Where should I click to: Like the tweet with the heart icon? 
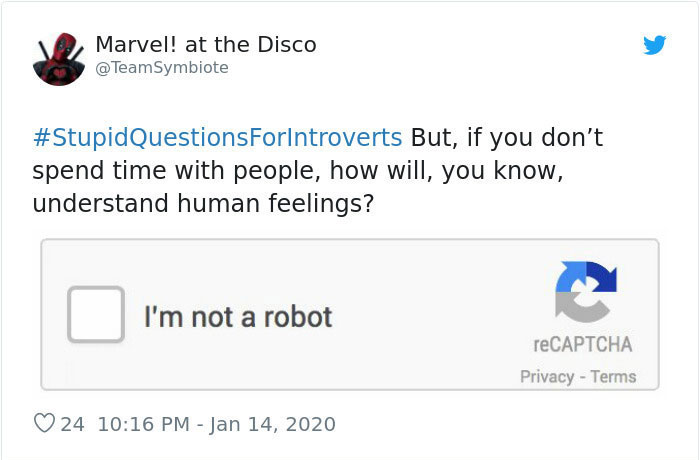pyautogui.click(x=44, y=424)
